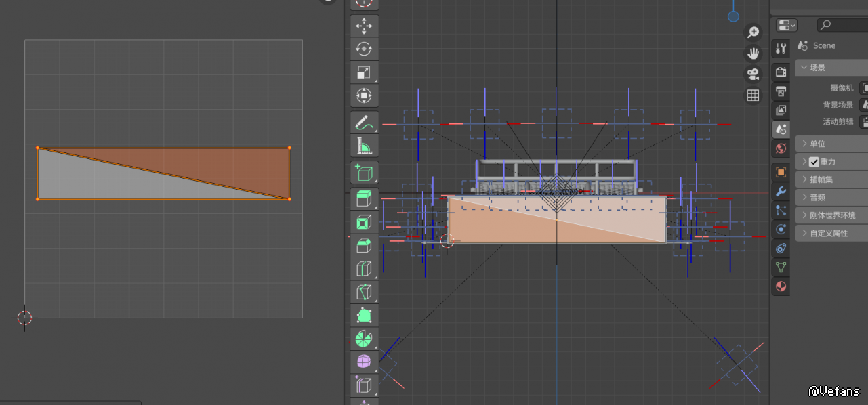
Task: Select the Scale tool
Action: 365,72
